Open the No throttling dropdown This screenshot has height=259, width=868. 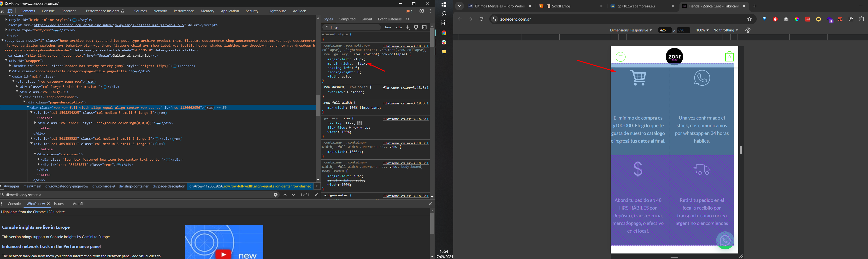pos(726,30)
